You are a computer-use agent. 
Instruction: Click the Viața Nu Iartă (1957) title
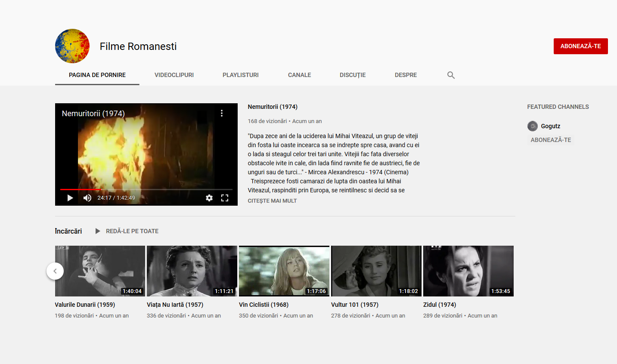point(175,305)
